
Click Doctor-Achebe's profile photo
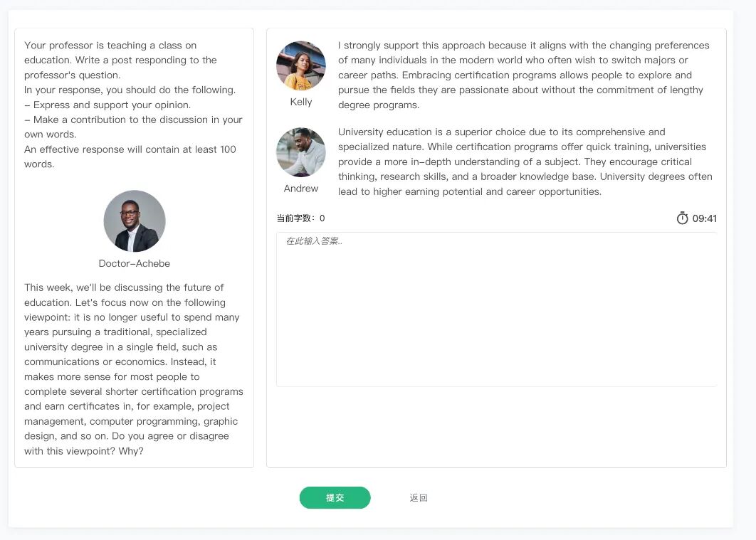click(x=135, y=221)
